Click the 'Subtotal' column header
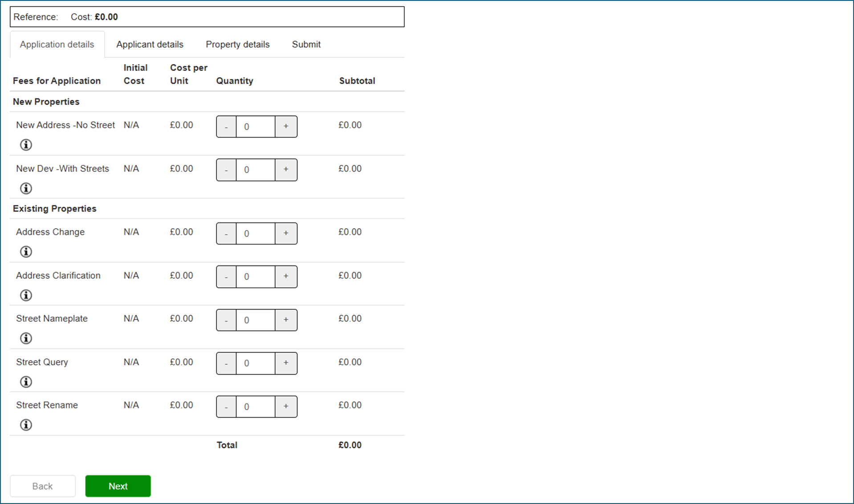Screen dimensions: 854x504 tap(357, 81)
